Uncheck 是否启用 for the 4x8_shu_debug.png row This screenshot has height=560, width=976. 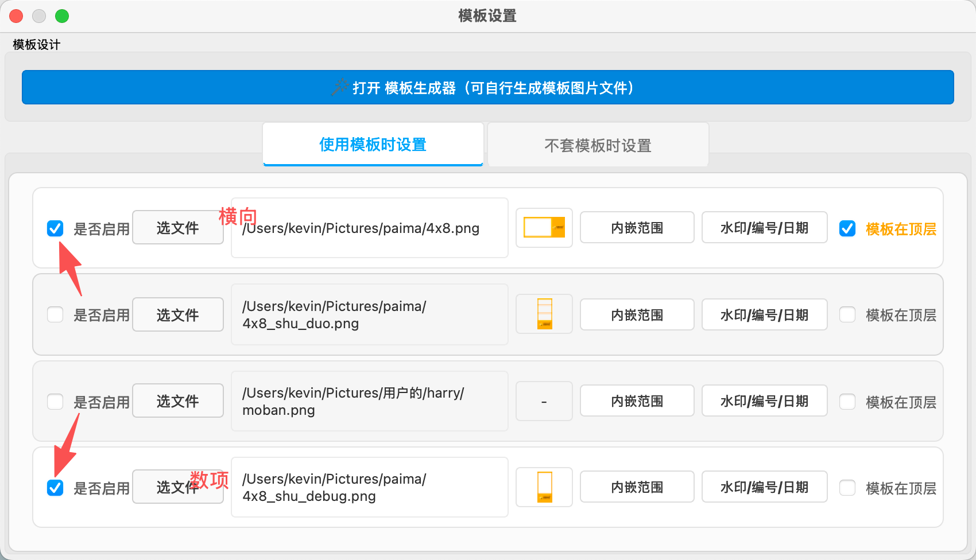pos(55,488)
